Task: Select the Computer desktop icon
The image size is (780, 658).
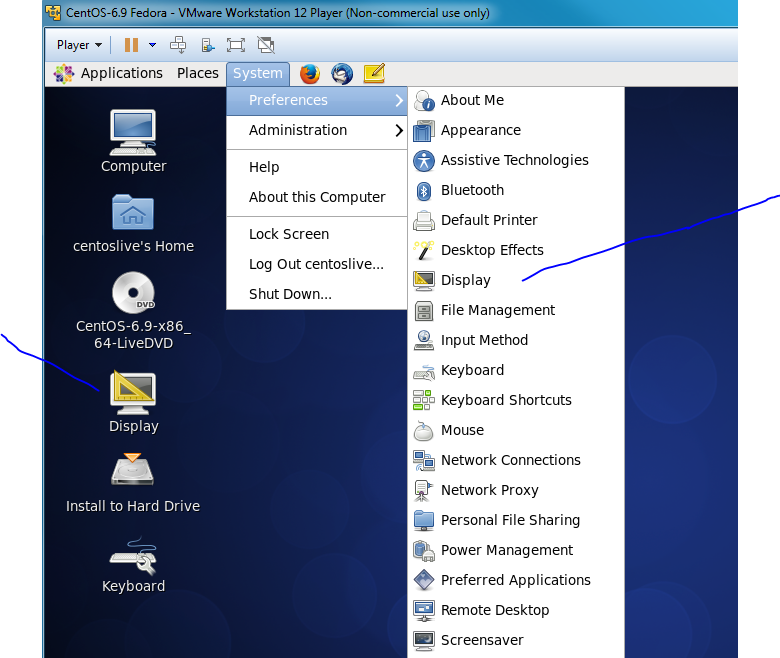Action: pyautogui.click(x=133, y=141)
